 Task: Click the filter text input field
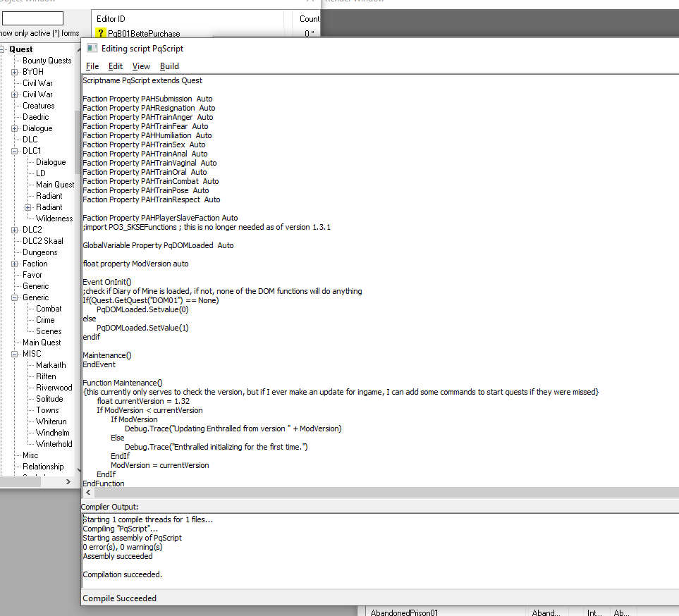32,18
